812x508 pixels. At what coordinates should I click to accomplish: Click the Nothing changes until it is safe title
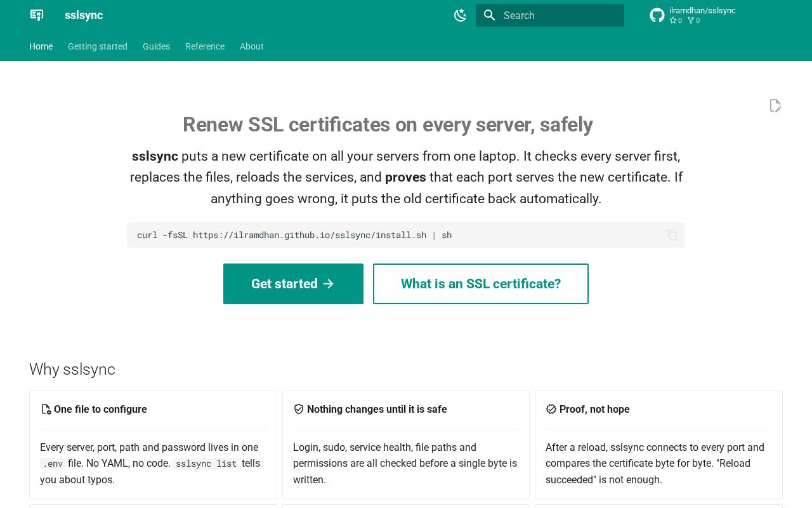click(377, 410)
